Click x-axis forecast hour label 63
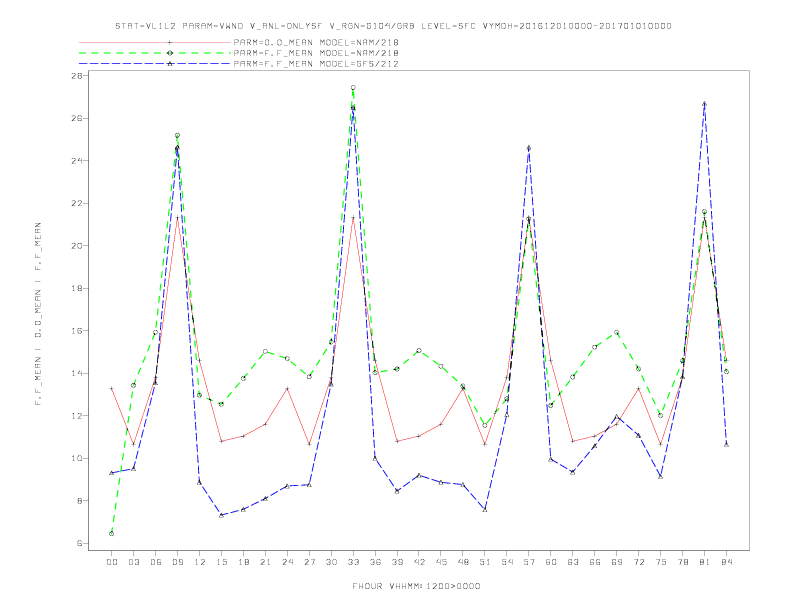The width and height of the screenshot is (792, 612). (x=572, y=562)
